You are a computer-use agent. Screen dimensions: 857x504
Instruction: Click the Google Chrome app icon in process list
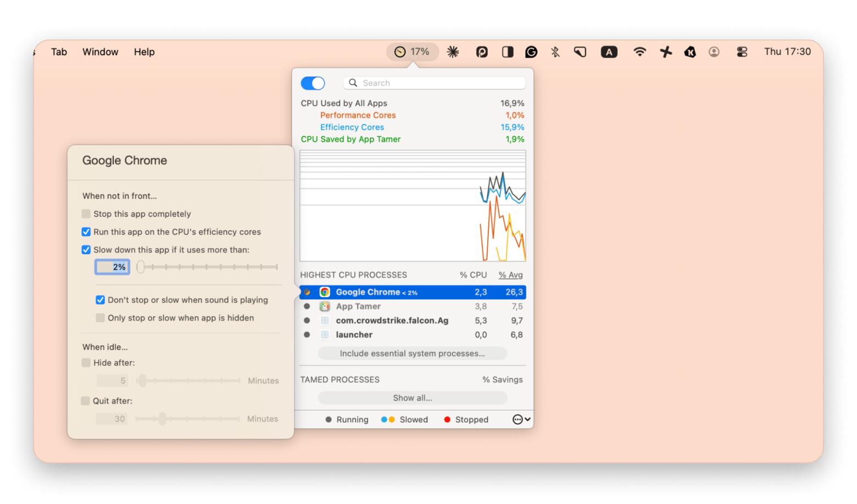click(325, 292)
